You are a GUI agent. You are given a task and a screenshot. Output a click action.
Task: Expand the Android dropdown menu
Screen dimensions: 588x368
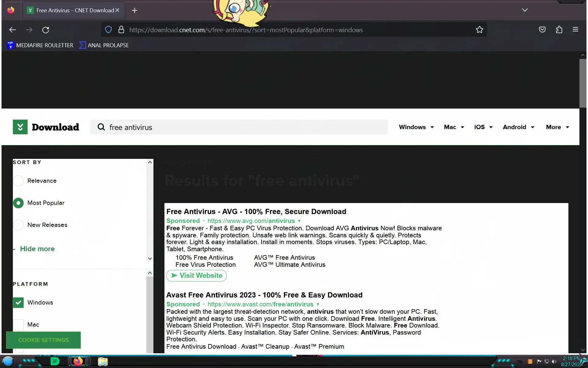click(x=518, y=127)
